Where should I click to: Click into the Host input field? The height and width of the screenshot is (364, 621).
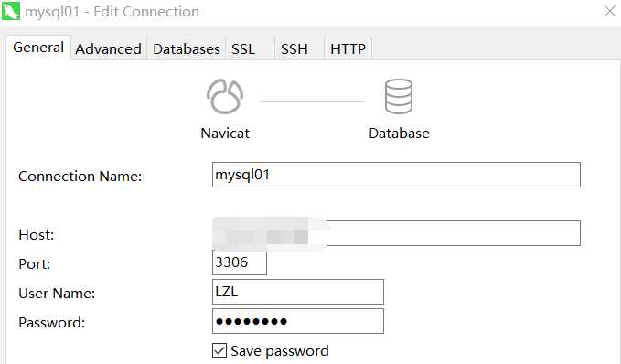pyautogui.click(x=396, y=233)
